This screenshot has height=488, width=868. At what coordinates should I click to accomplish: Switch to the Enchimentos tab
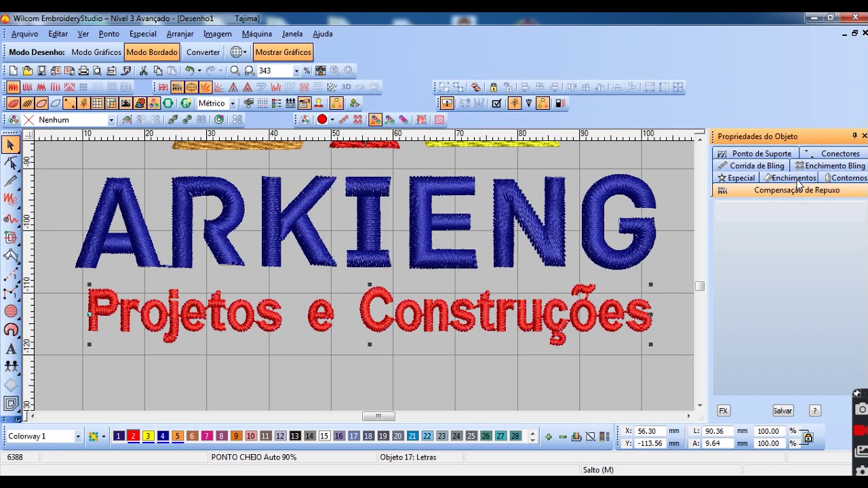(x=789, y=178)
